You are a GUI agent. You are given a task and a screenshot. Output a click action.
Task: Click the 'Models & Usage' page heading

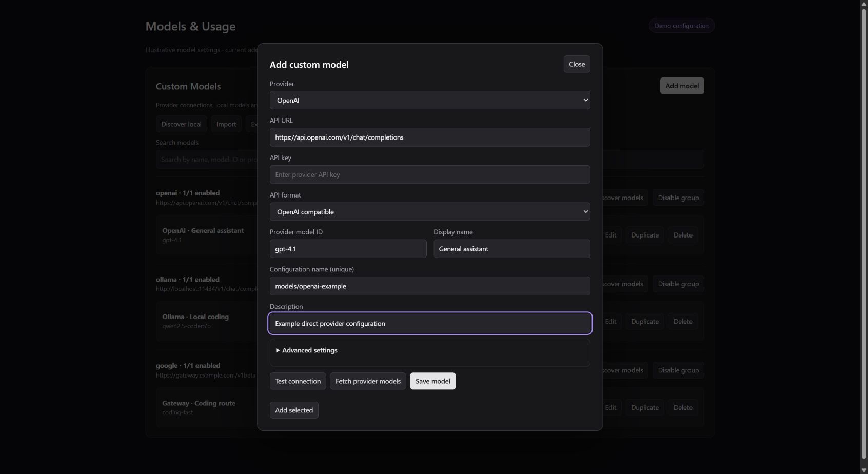(x=190, y=26)
